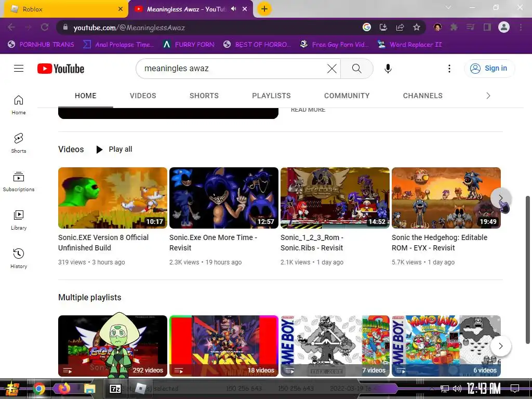Viewport: 532px width, 399px height.
Task: Start voice search with the microphone icon
Action: click(x=388, y=69)
